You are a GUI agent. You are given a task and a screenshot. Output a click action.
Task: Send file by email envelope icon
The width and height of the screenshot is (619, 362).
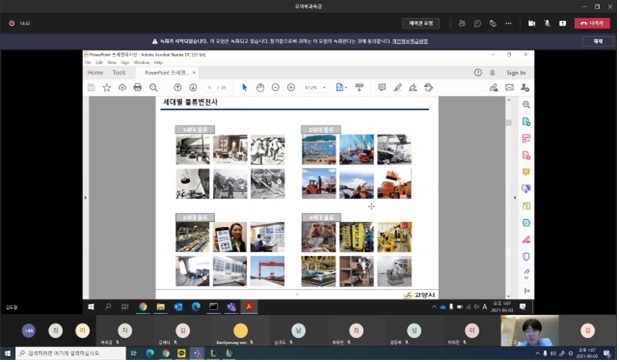pos(510,87)
